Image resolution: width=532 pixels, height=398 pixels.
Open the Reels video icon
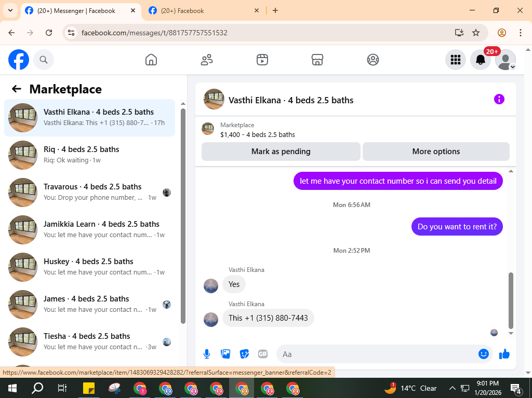[x=262, y=60]
